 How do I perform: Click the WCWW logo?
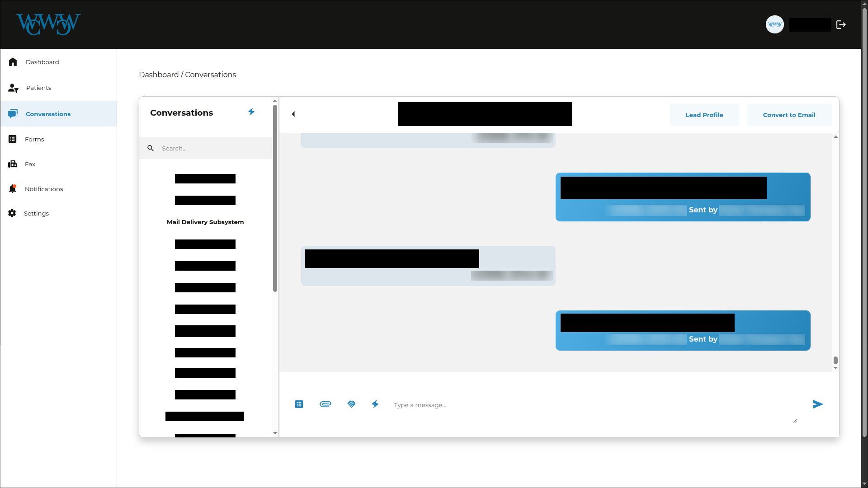[x=48, y=24]
